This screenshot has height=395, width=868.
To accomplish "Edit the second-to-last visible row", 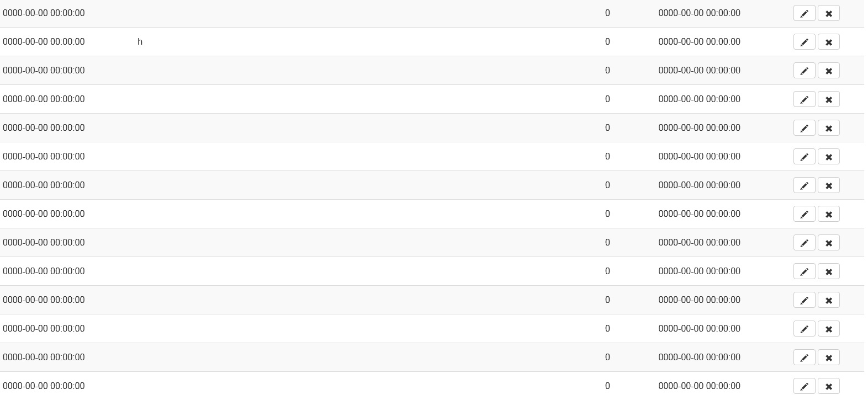I will pos(804,357).
